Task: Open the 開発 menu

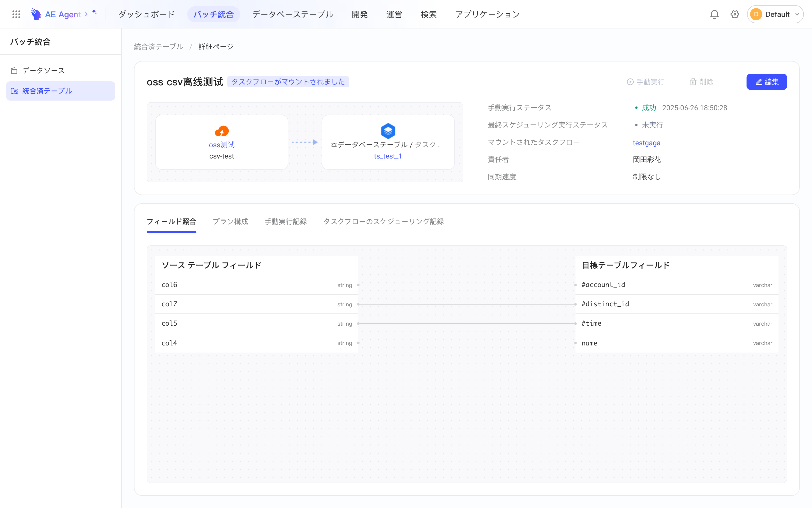Action: pos(360,14)
